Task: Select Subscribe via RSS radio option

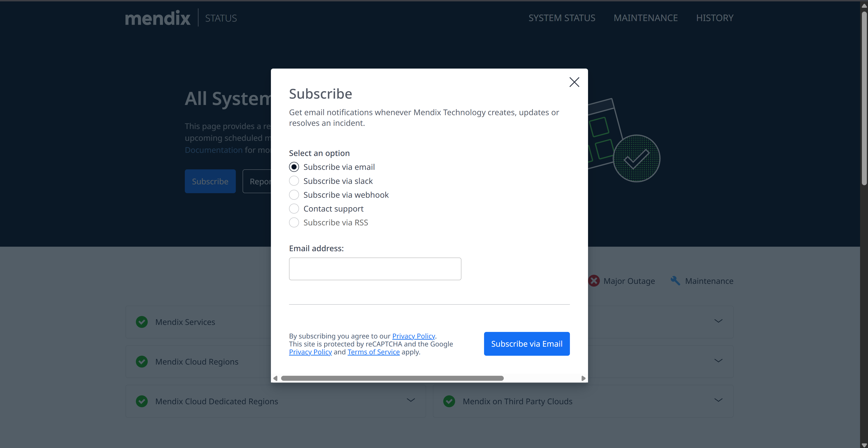Action: coord(294,222)
